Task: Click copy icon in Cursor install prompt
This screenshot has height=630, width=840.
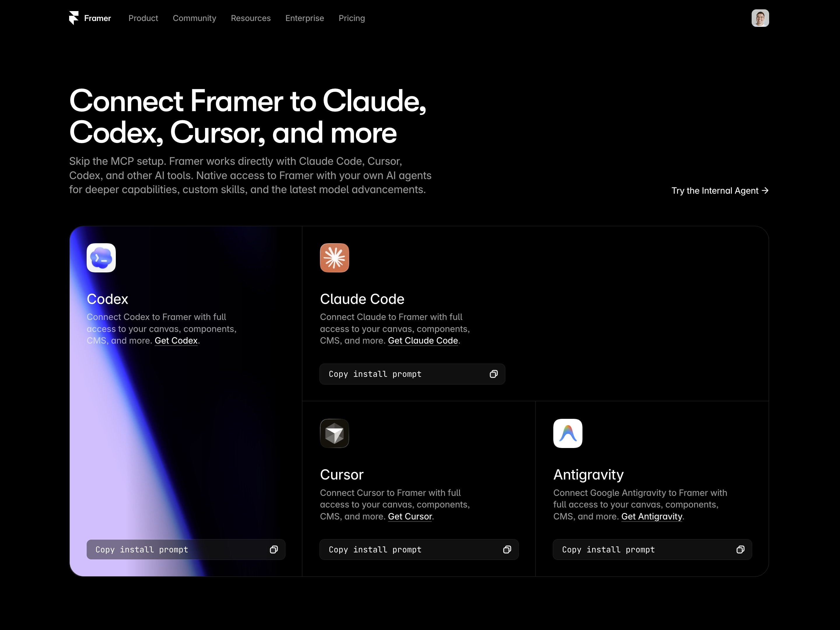Action: [507, 549]
